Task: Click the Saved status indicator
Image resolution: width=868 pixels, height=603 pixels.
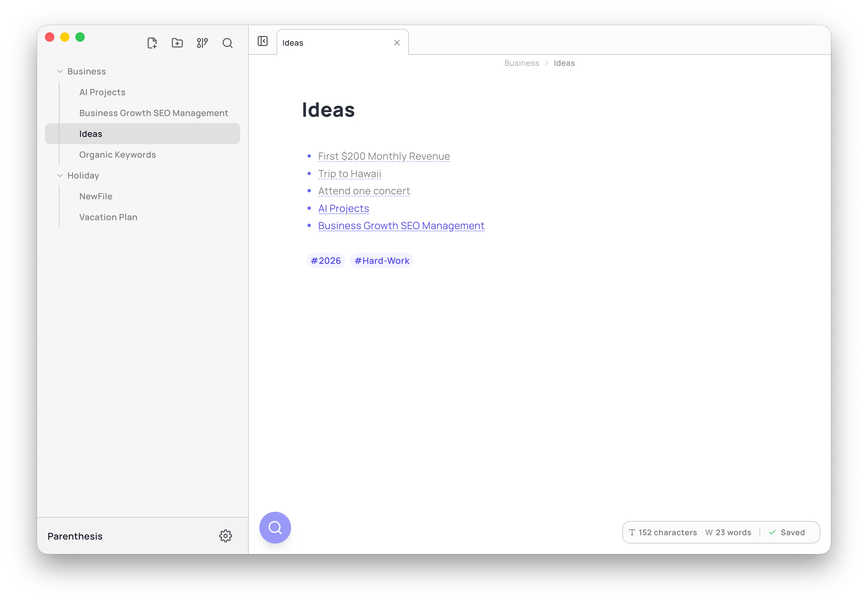Action: (786, 532)
